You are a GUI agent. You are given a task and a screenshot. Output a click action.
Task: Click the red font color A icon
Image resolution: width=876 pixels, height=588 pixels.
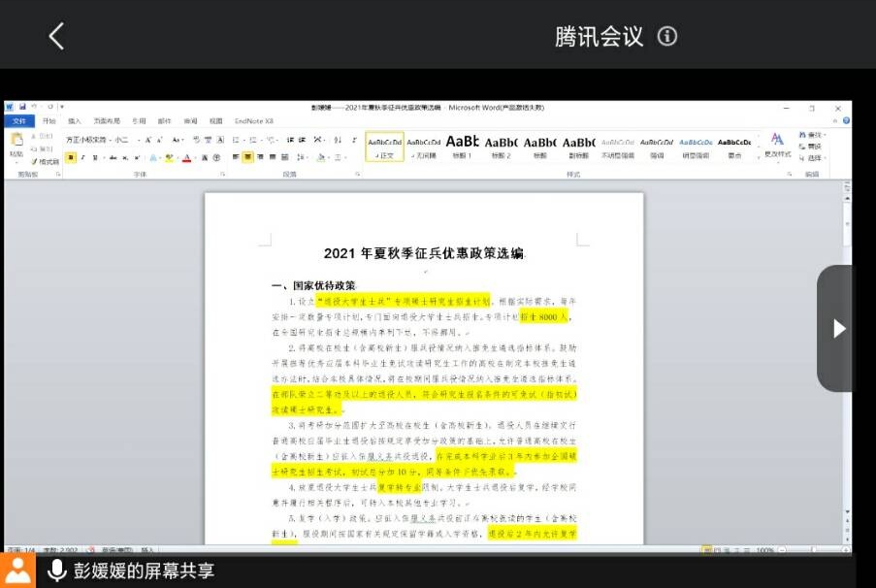186,157
